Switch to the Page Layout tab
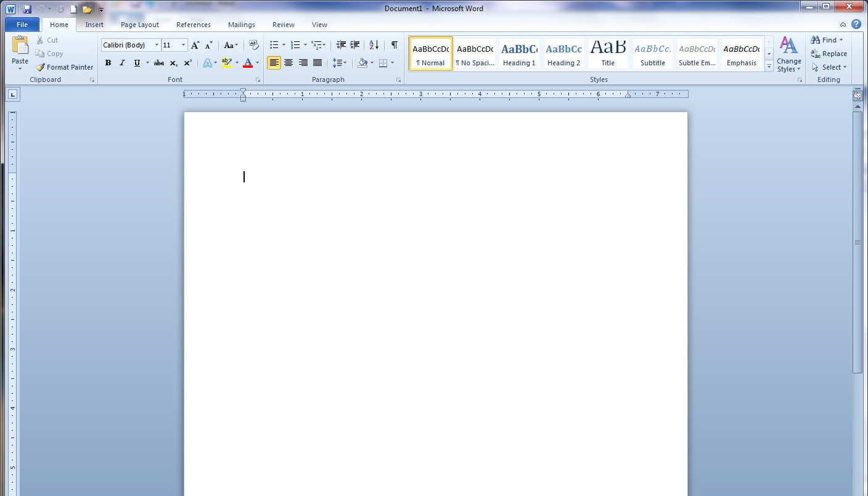 click(140, 25)
